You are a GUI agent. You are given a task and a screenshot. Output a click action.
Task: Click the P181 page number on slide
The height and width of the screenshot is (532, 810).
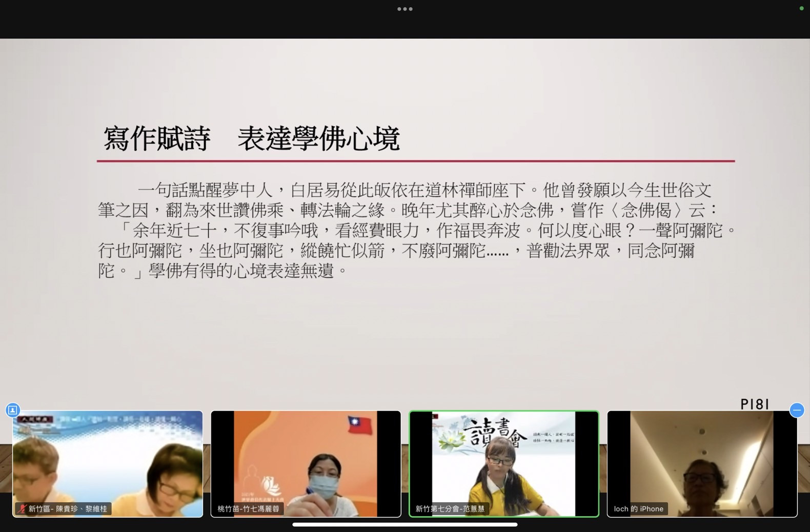[754, 404]
